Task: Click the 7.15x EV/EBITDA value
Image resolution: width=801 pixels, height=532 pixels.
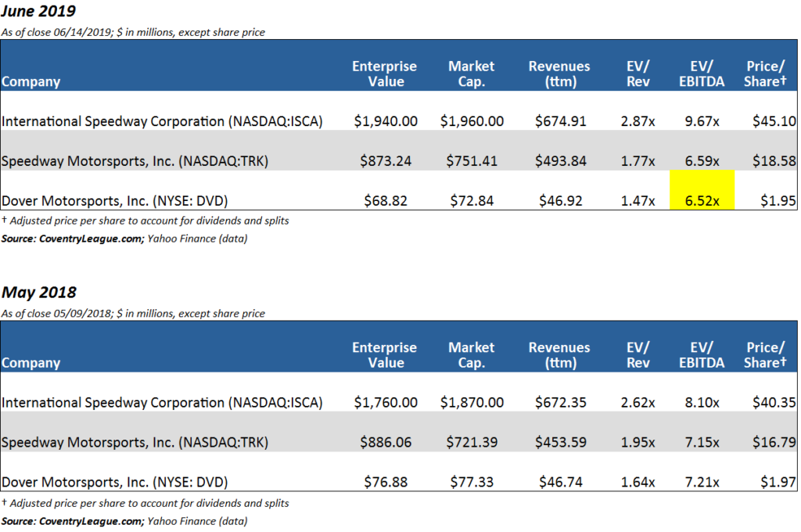Action: point(702,442)
